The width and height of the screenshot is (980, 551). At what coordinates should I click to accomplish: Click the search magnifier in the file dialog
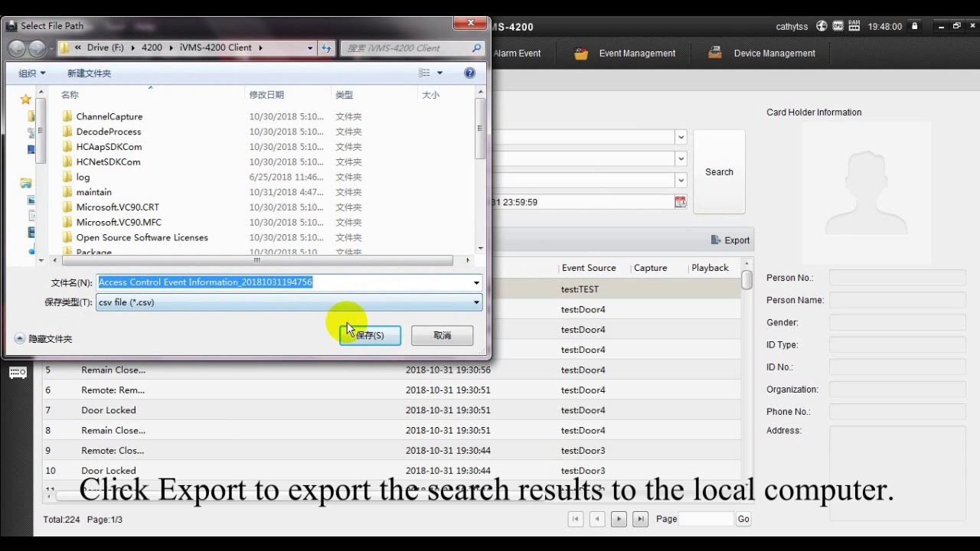pyautogui.click(x=476, y=47)
